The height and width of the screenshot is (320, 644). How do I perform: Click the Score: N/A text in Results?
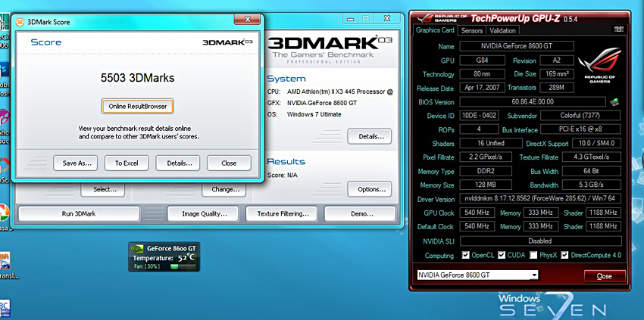pos(283,176)
